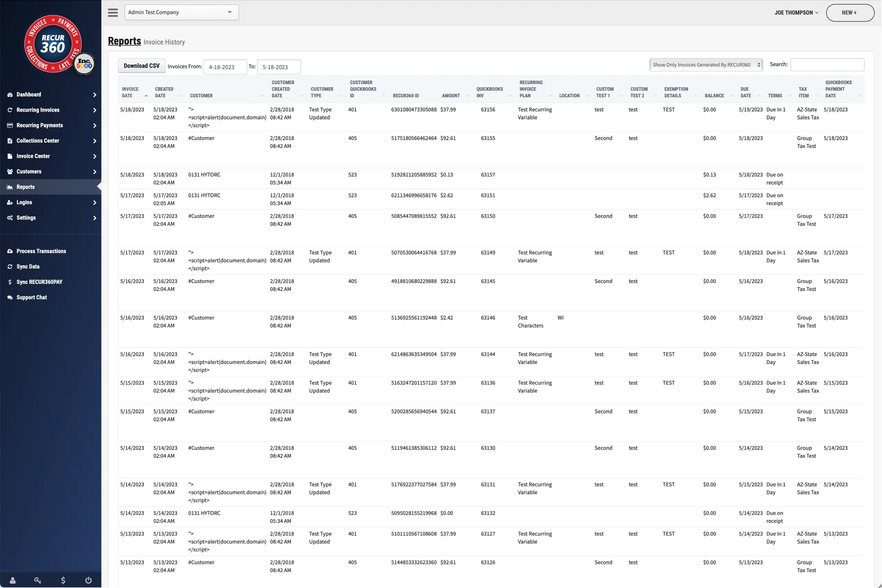Viewport: 882px width, 588px height.
Task: Click the Support Chat bubble icon
Action: pos(10,297)
